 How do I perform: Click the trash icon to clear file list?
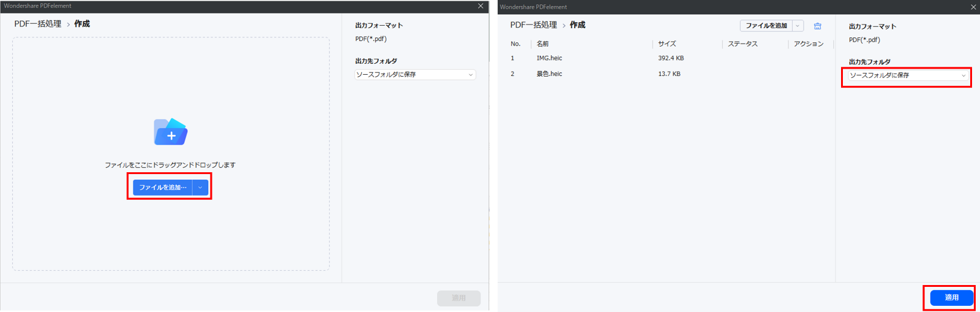pos(817,26)
